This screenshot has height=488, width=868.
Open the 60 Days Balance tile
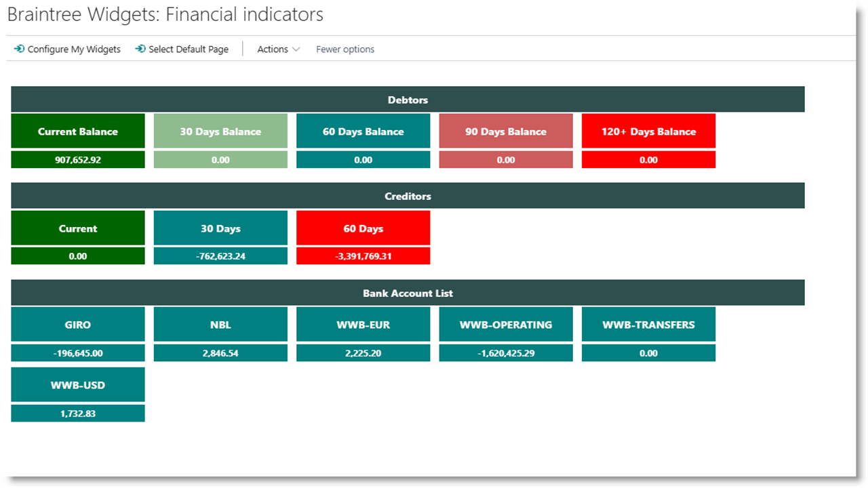point(363,131)
